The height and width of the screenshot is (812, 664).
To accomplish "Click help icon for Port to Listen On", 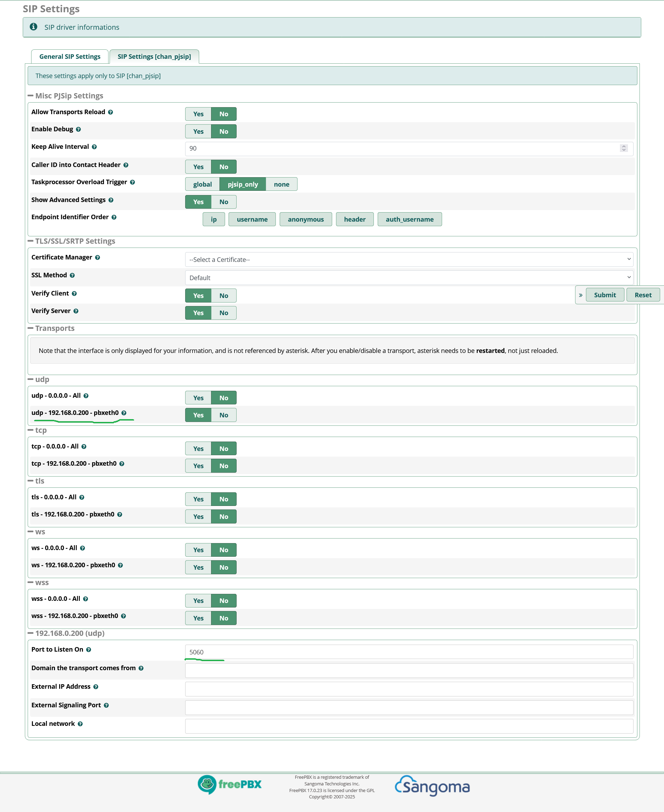I will coord(89,650).
